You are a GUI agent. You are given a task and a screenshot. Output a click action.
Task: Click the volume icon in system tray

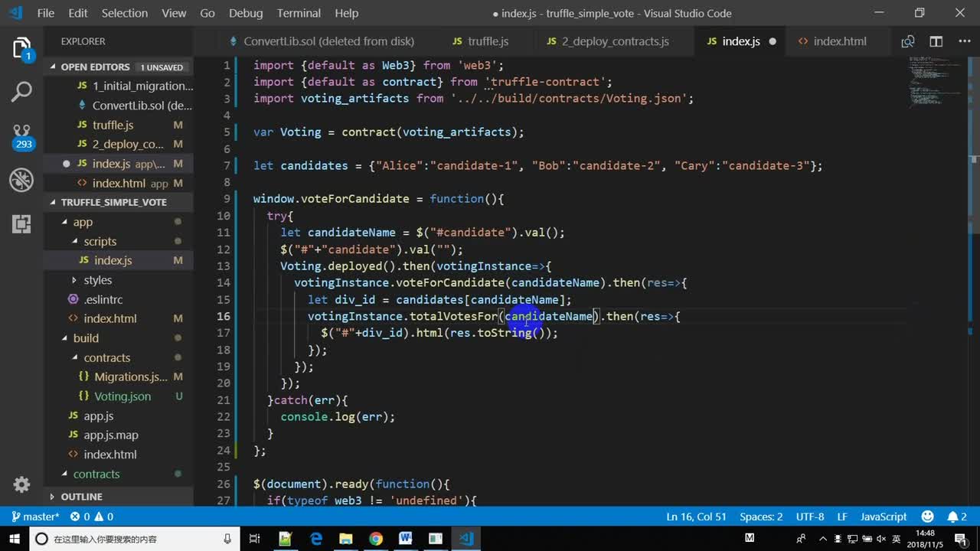[x=880, y=539]
